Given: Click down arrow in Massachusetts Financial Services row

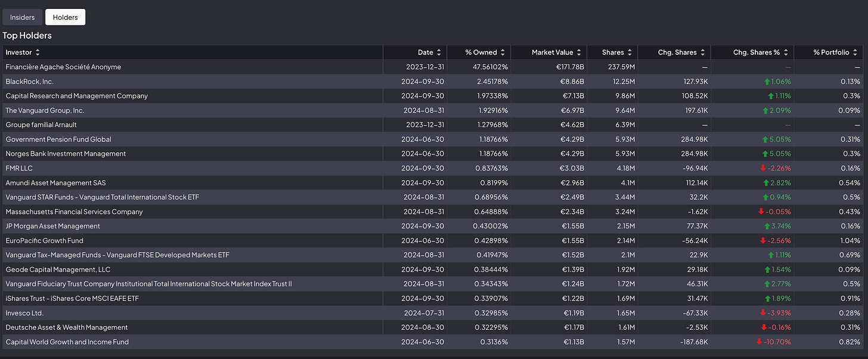Looking at the screenshot, I should [761, 212].
